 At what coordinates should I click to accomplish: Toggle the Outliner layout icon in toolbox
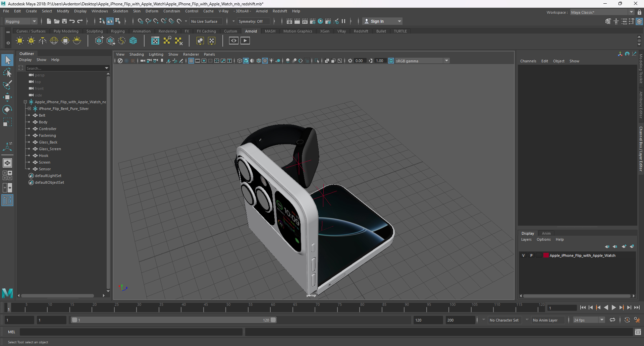click(x=7, y=200)
